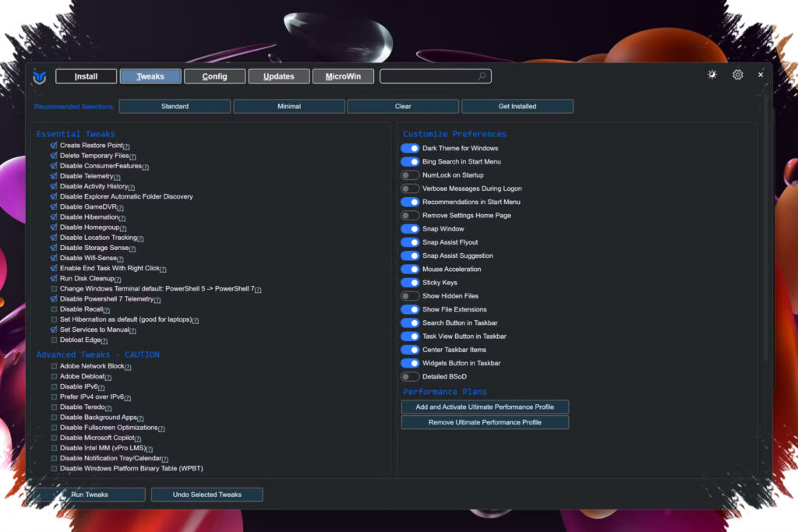Check Disable Windows Platform Binary Table checkbox

tap(54, 468)
